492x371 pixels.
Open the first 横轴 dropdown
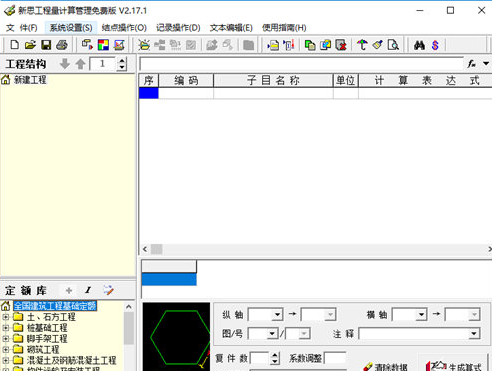[421, 314]
